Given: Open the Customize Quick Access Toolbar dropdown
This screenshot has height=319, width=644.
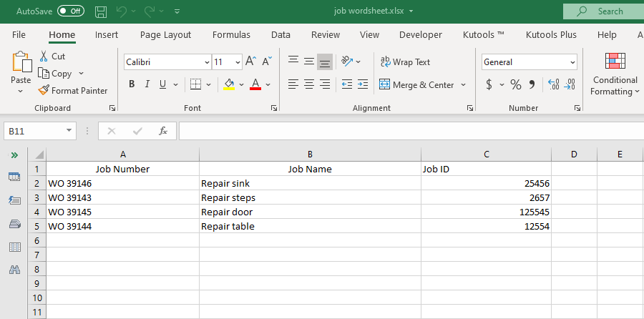Looking at the screenshot, I should (177, 11).
